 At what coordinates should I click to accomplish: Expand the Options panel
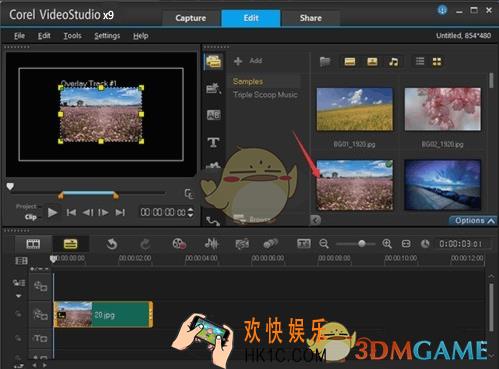pyautogui.click(x=474, y=220)
